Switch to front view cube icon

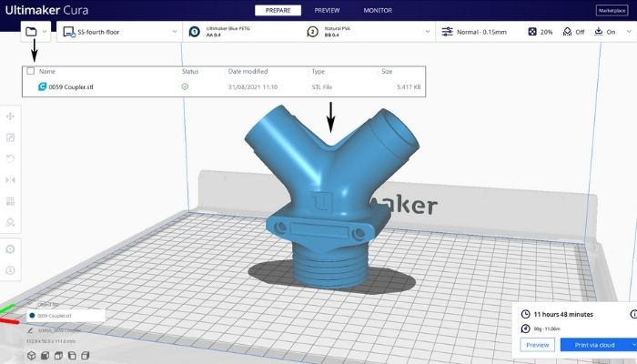point(45,356)
